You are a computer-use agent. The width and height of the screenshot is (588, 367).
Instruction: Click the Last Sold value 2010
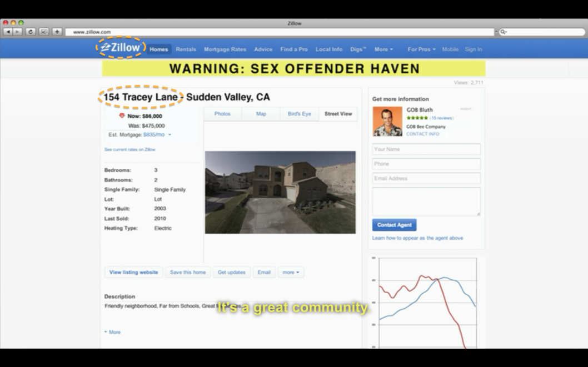tap(160, 218)
